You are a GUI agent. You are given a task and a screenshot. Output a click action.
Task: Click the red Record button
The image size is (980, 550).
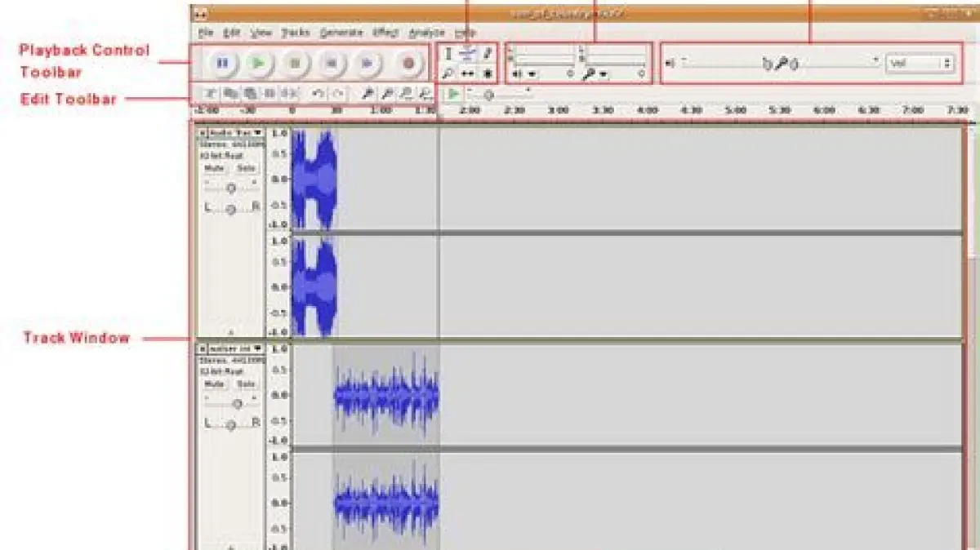click(x=408, y=63)
